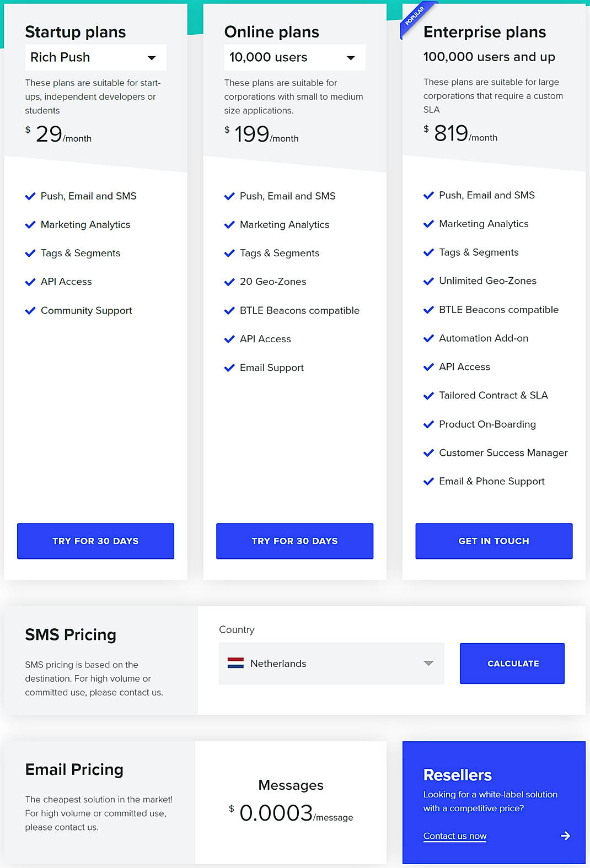Click checkmark next to Product On-Boarding

[428, 424]
